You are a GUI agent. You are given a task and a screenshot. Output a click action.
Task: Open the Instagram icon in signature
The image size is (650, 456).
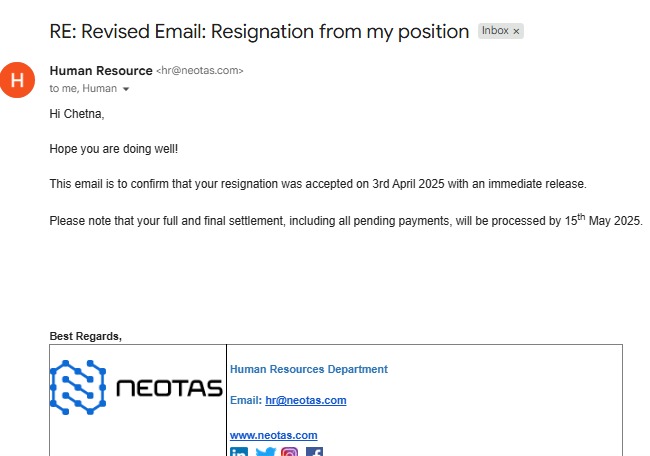[290, 452]
